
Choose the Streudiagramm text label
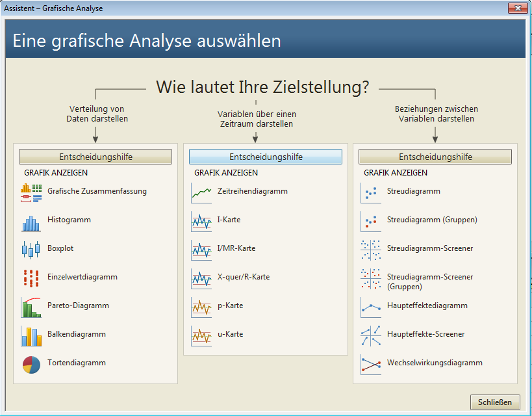coord(414,191)
